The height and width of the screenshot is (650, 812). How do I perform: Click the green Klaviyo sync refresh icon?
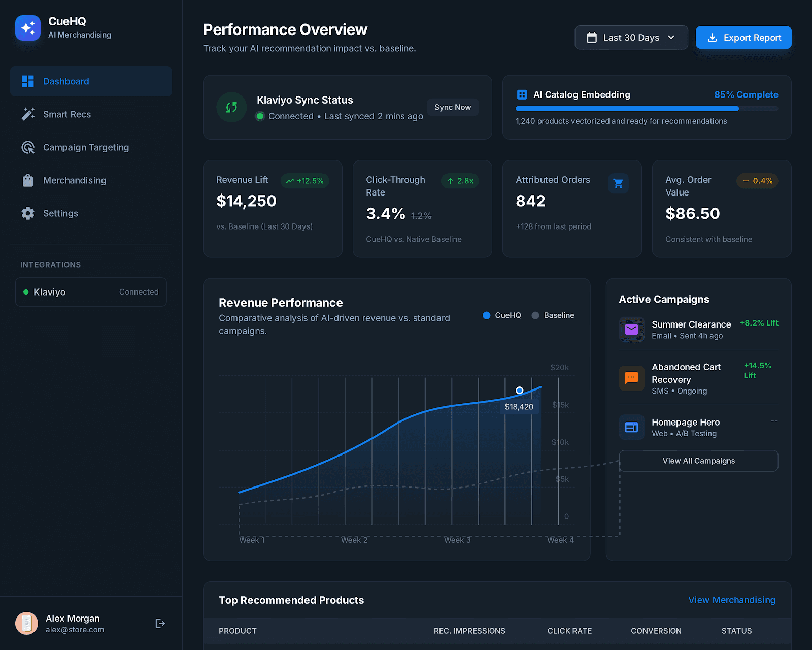click(x=231, y=107)
